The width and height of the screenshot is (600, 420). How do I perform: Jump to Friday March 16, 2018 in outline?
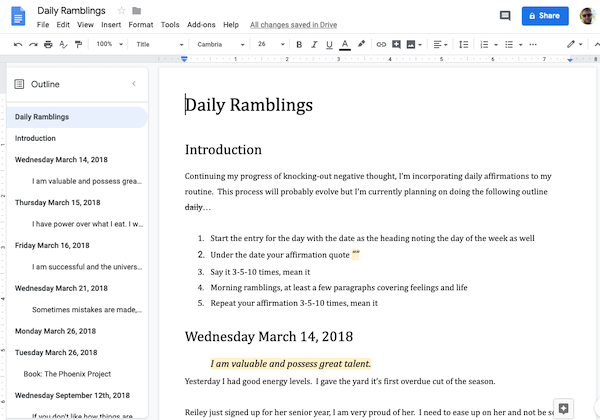pos(55,245)
